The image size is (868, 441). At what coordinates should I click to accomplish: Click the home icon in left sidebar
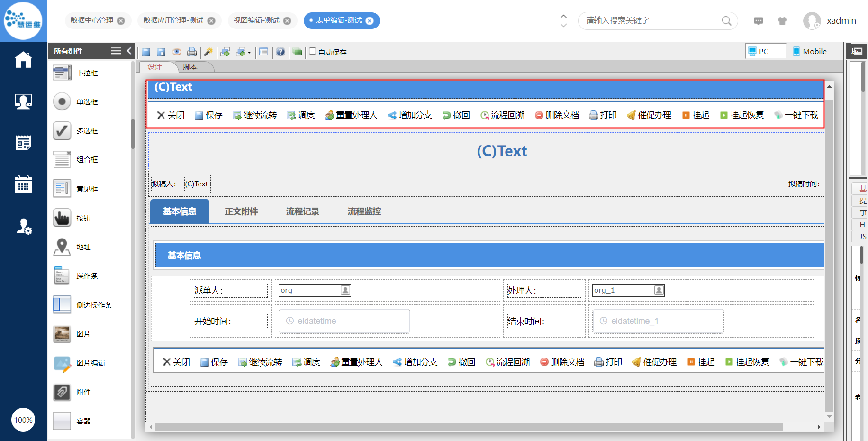(23, 60)
